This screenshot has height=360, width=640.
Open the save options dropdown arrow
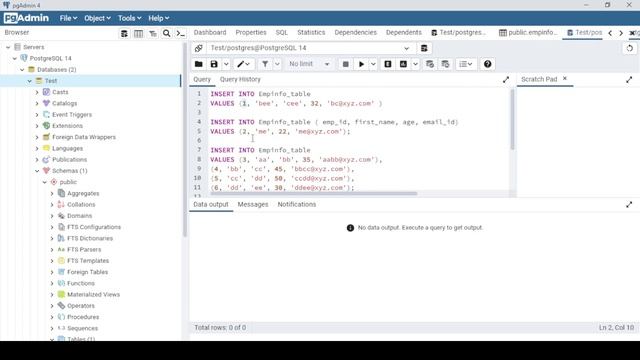click(x=226, y=64)
